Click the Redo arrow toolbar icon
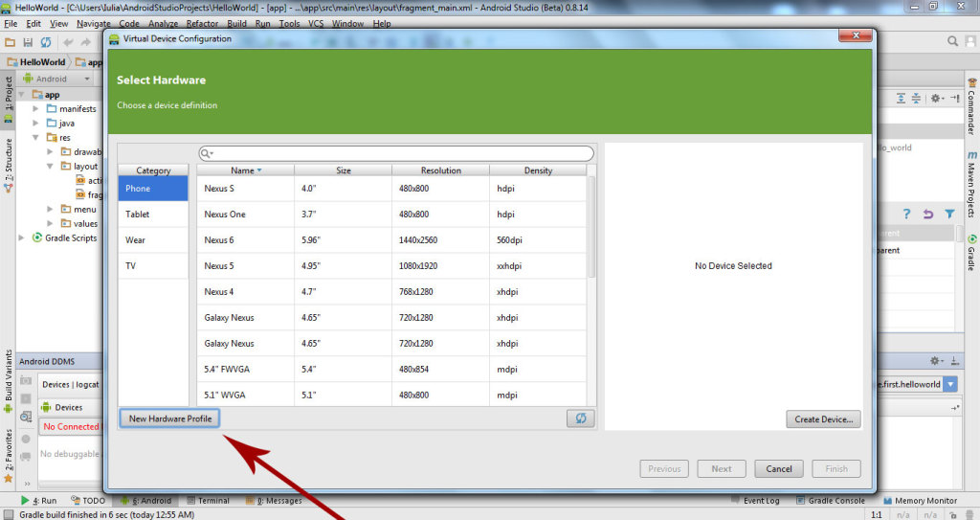The width and height of the screenshot is (980, 520). tap(85, 42)
